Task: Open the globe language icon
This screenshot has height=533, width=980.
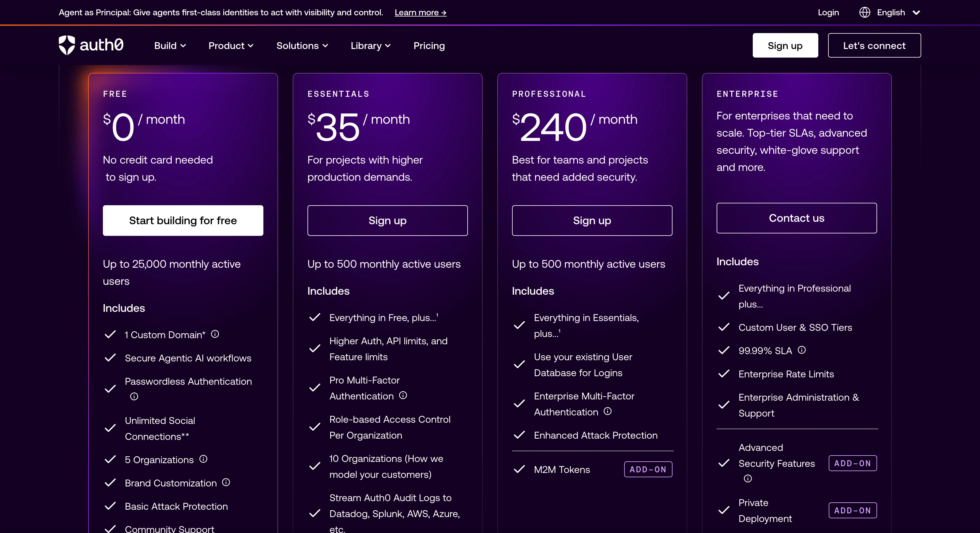Action: [864, 13]
